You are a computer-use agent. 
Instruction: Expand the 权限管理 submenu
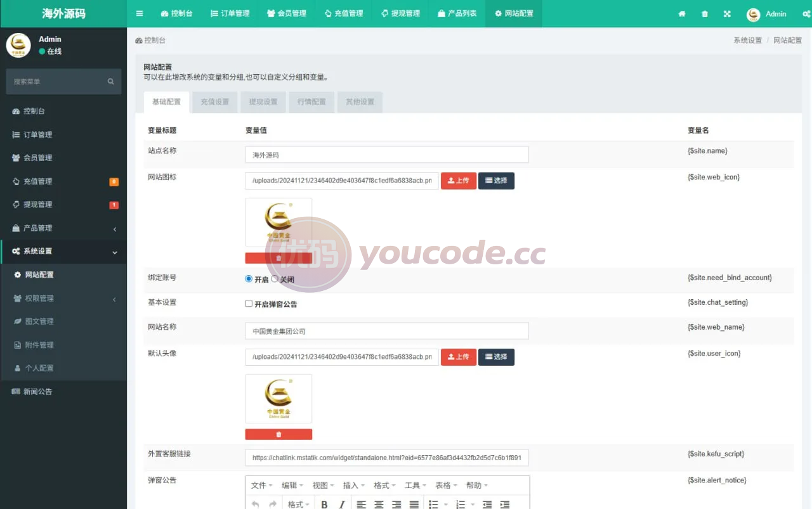[63, 299]
